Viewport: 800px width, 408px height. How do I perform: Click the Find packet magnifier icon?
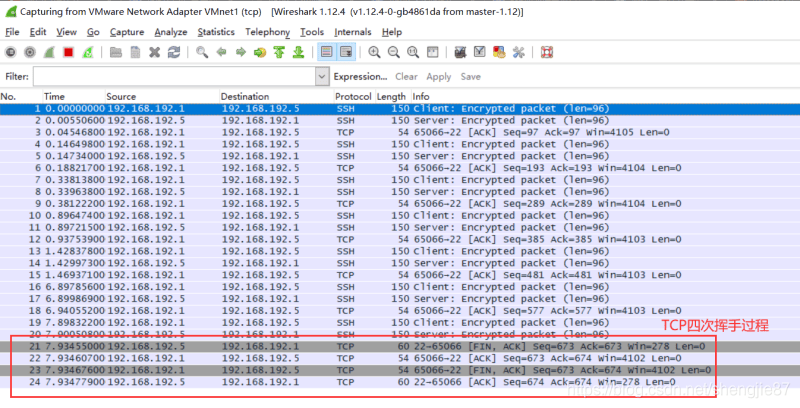[202, 52]
